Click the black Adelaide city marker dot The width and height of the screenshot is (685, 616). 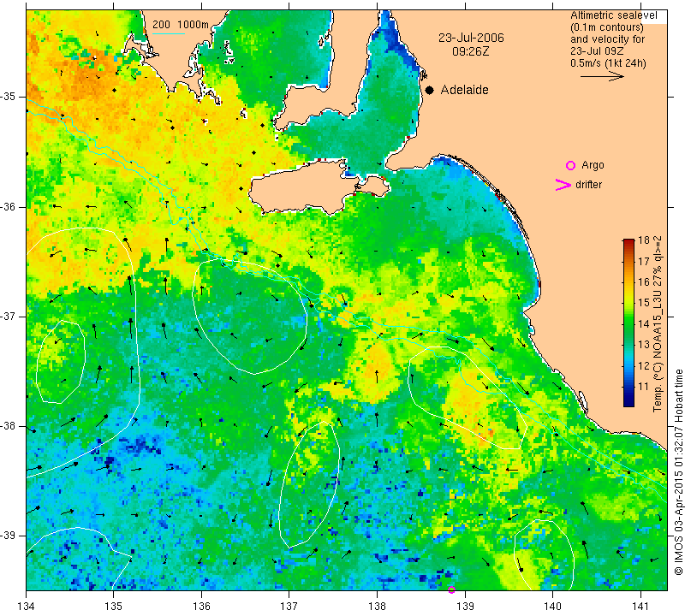pos(430,90)
